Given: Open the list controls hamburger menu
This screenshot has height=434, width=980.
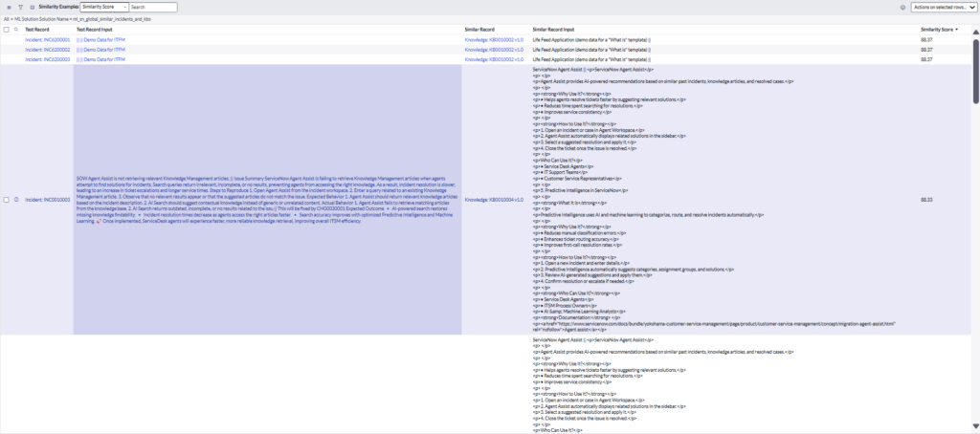Looking at the screenshot, I should tap(9, 8).
